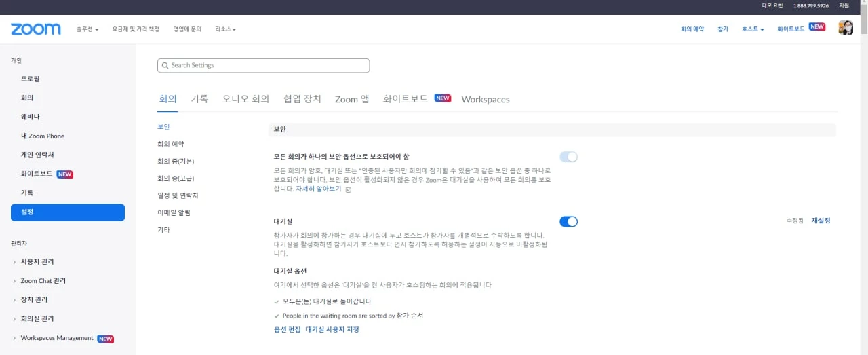The image size is (868, 355).
Task: Switch to the 회의 settings tab
Action: click(x=167, y=99)
